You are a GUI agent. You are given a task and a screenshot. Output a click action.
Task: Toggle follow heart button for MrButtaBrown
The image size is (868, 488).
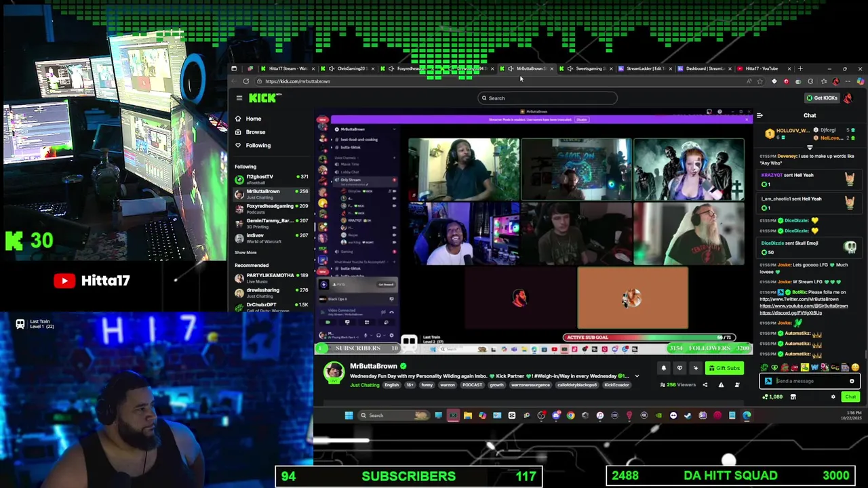tap(679, 368)
